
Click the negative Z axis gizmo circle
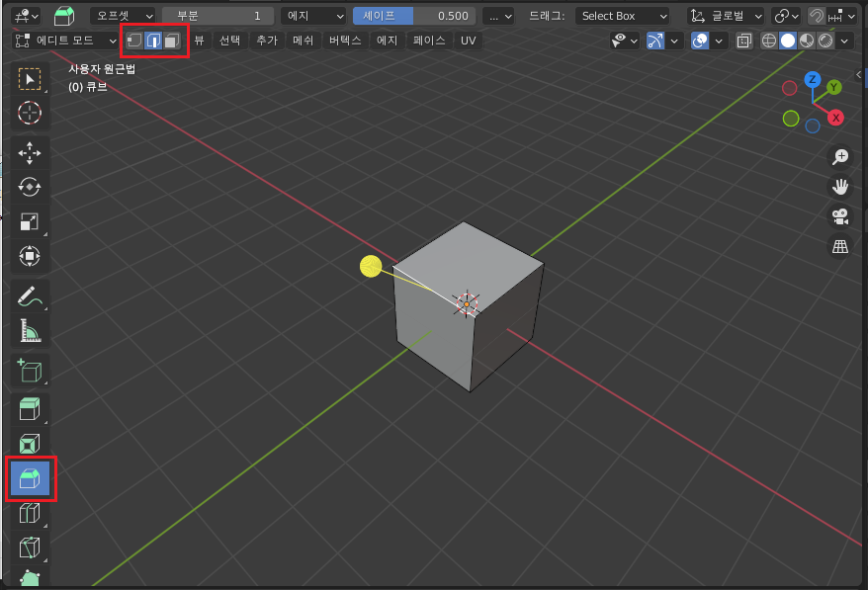[x=812, y=126]
